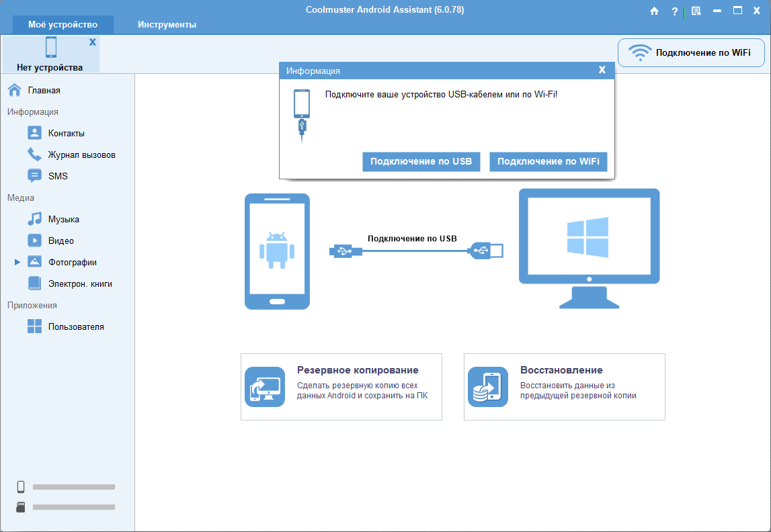Click the phone storage progress bar
771x532 pixels.
click(74, 487)
